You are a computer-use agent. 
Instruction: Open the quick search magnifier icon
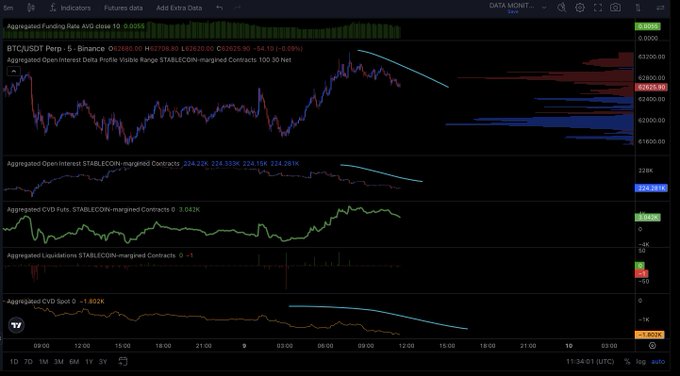(x=562, y=8)
